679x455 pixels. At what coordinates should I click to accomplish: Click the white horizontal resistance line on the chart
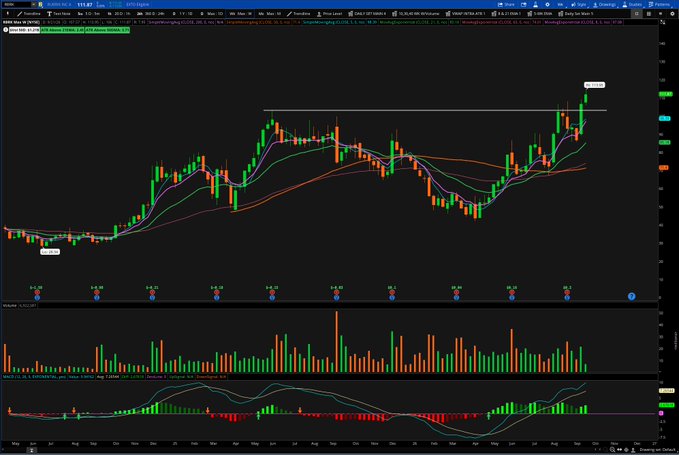click(435, 110)
